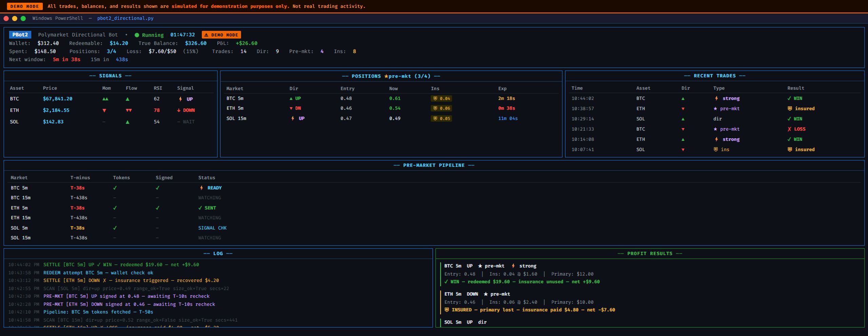Screen dimensions: 868x336
Task: Click the P&L value +$26.60
Action: click(x=246, y=43)
